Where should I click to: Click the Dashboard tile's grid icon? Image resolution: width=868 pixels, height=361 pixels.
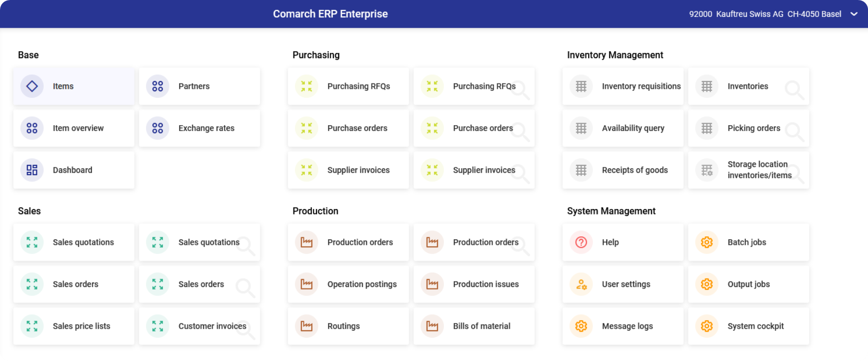point(32,170)
